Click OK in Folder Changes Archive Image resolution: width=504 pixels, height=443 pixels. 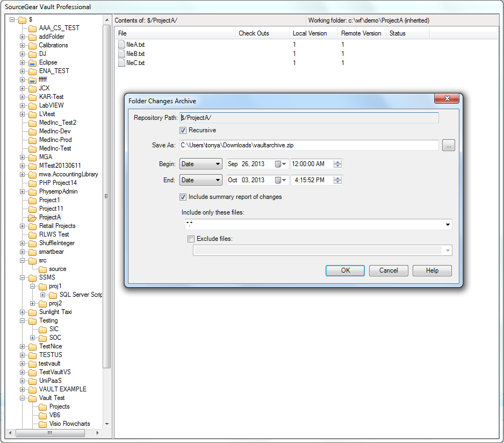coord(345,270)
